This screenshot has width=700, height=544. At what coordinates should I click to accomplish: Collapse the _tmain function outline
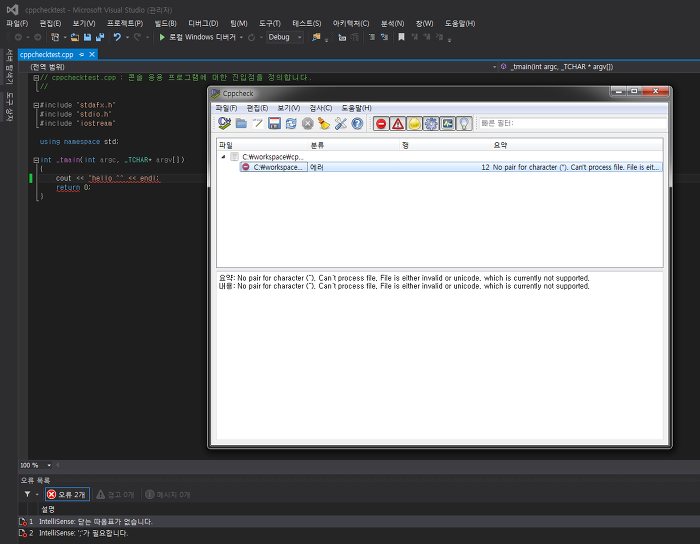click(x=36, y=160)
